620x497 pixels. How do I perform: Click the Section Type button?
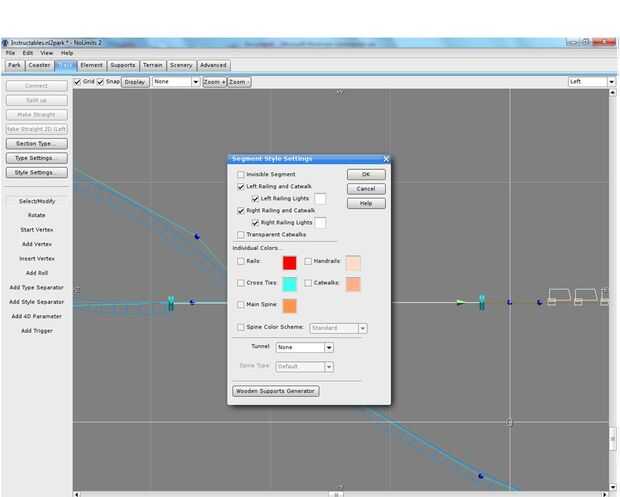37,144
